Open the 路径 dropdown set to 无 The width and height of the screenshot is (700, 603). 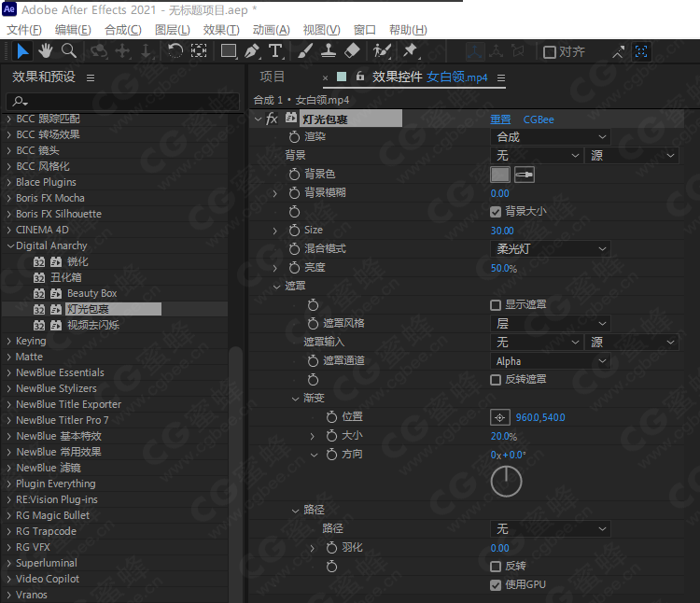pos(551,529)
